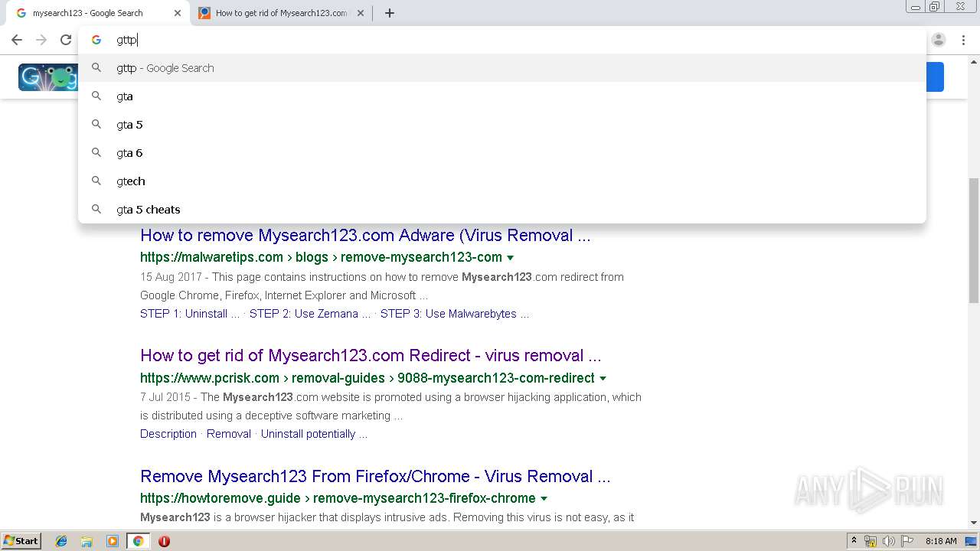
Task: Choose the 'gta 5 cheats' suggestion
Action: pos(501,210)
